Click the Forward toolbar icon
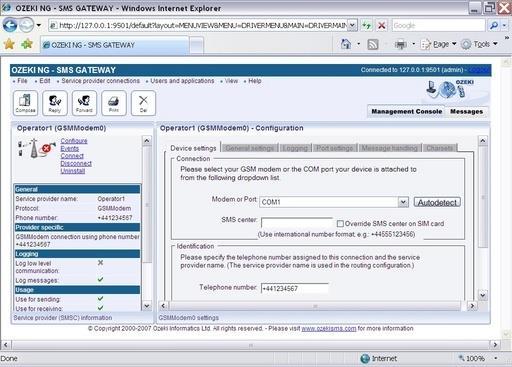Image resolution: width=512 pixels, height=367 pixels. coord(84,103)
